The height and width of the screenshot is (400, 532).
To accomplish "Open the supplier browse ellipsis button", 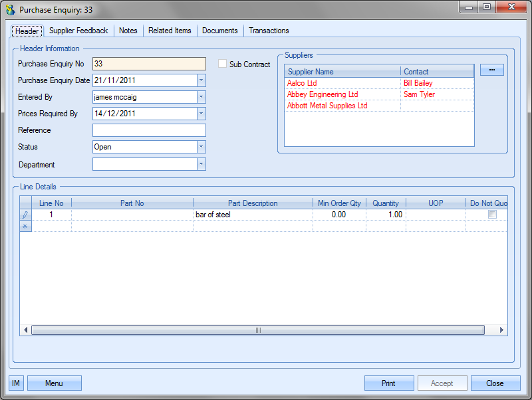I will pyautogui.click(x=491, y=70).
